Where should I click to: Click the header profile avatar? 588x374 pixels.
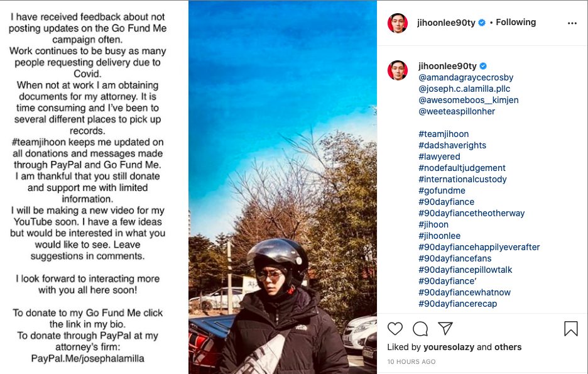[397, 23]
